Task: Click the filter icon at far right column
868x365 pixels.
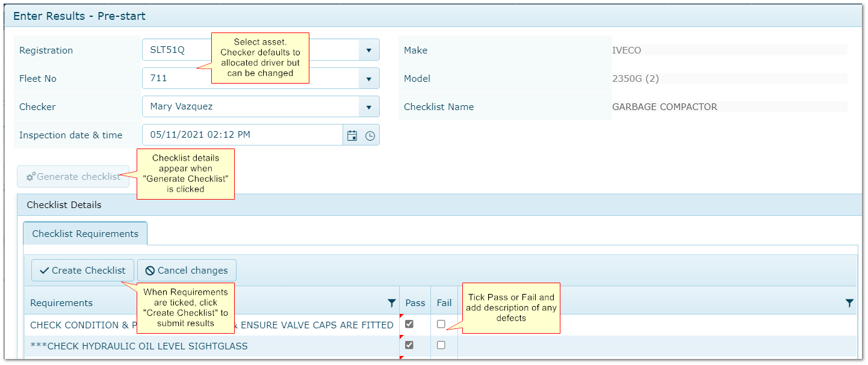Action: click(x=849, y=303)
